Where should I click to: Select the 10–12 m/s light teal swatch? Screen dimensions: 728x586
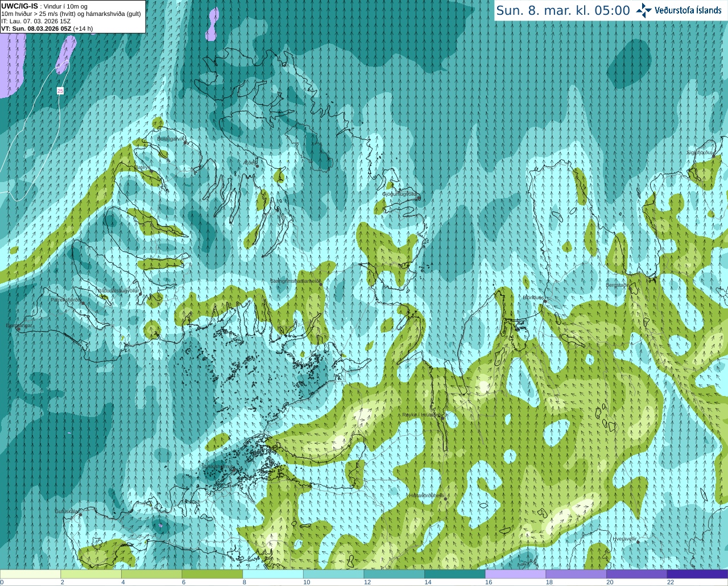333,574
